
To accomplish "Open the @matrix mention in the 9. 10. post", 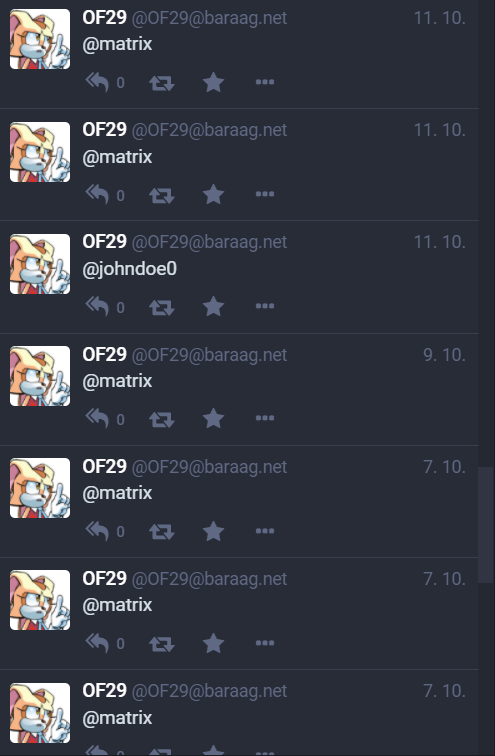I will 118,381.
